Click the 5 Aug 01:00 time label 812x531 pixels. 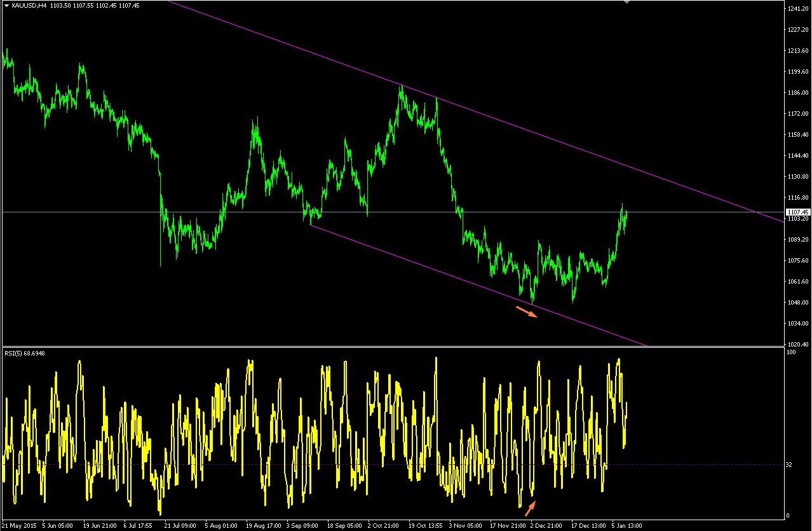(221, 526)
